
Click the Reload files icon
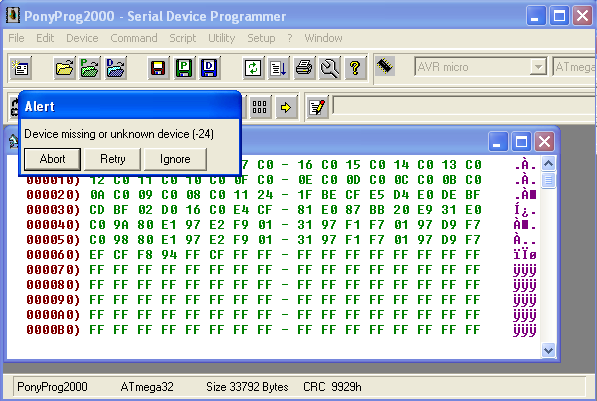coord(253,69)
